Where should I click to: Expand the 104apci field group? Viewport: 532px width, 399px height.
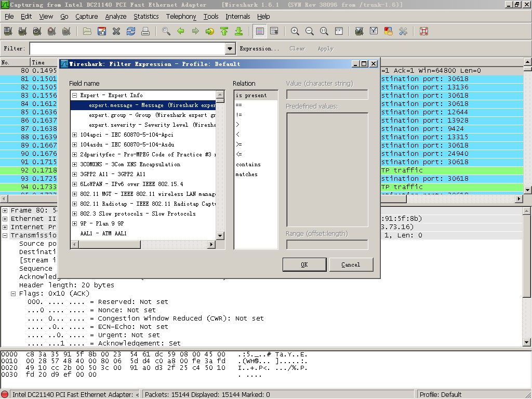(x=75, y=135)
